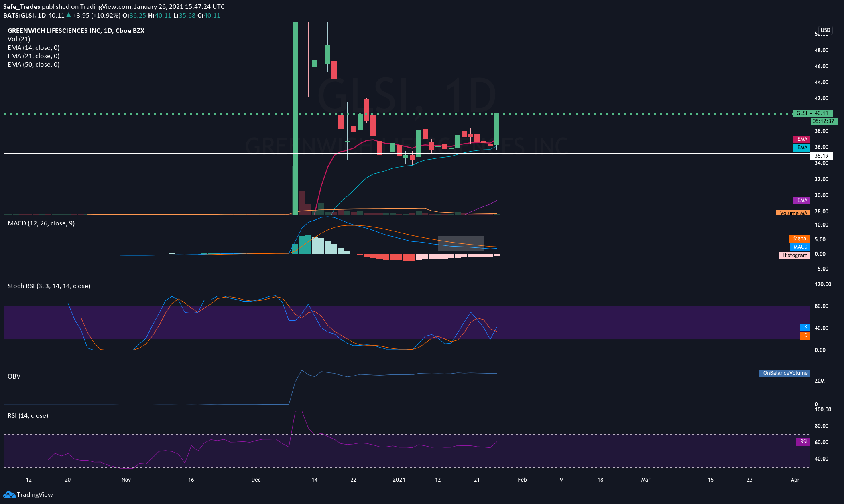The image size is (844, 504).
Task: Click the orange Signal tag
Action: click(x=800, y=239)
